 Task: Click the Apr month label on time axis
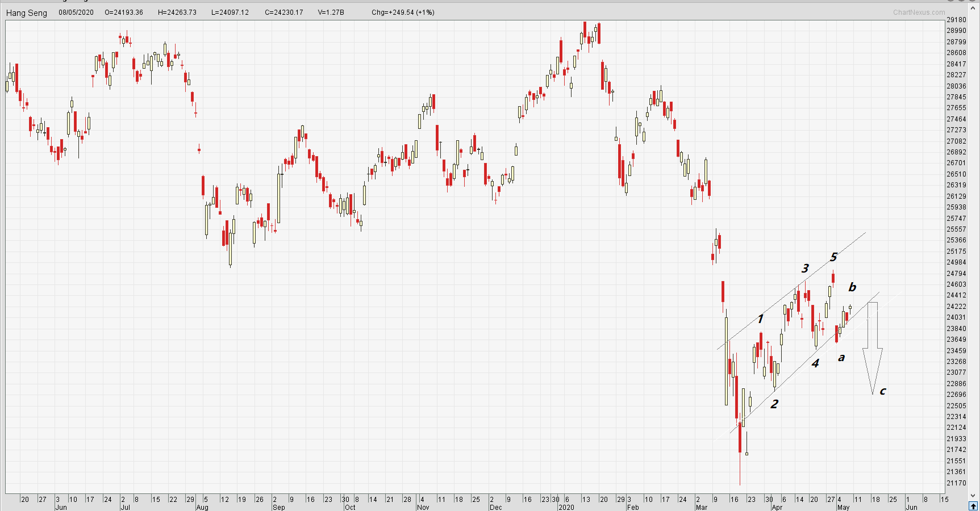777,507
